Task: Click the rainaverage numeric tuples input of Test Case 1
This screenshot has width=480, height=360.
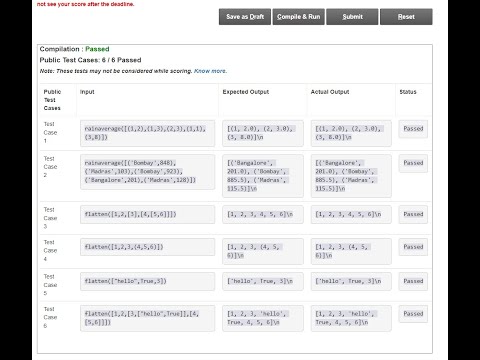Action: 147,133
